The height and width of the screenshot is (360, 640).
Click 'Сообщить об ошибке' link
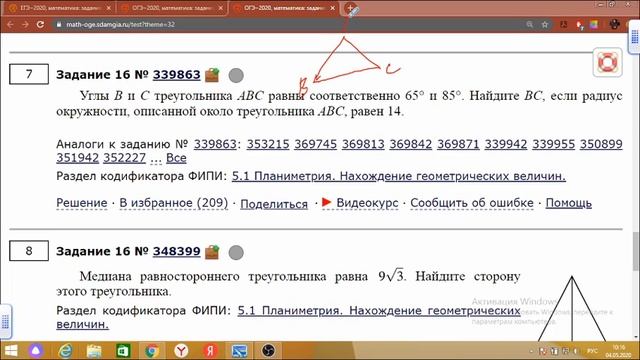(x=472, y=203)
